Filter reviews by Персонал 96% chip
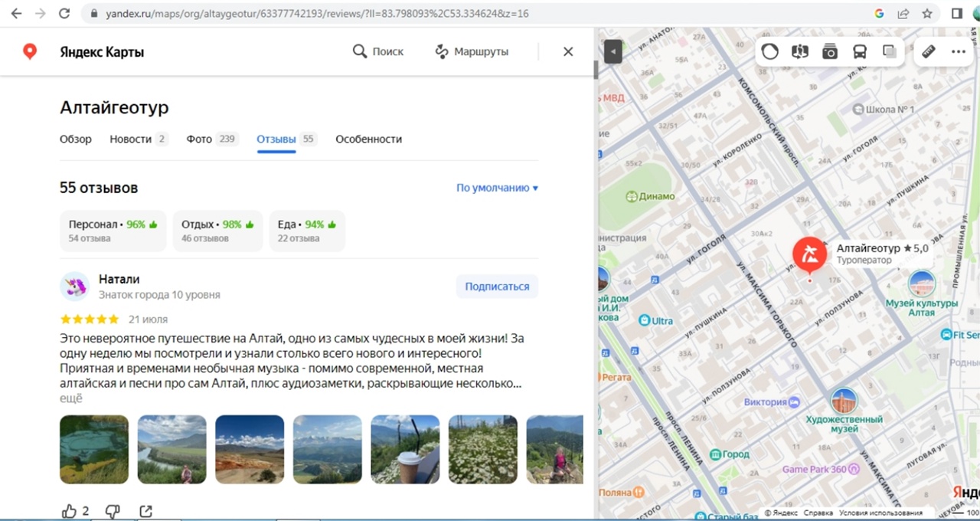This screenshot has width=980, height=521. [113, 231]
